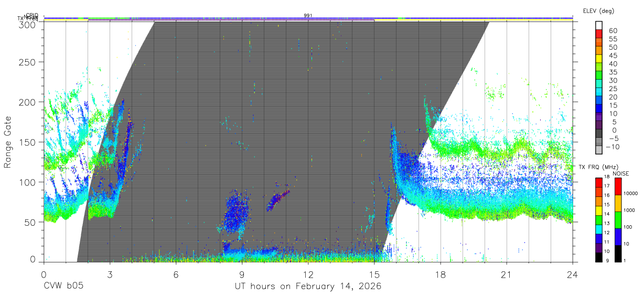
Task: Click the white top segment of the ELEV color bar
Action: 599,25
